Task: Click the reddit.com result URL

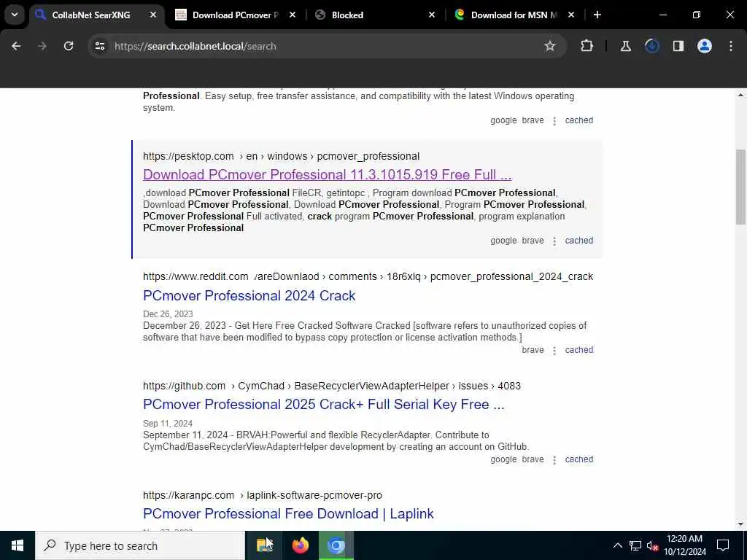Action: (368, 276)
